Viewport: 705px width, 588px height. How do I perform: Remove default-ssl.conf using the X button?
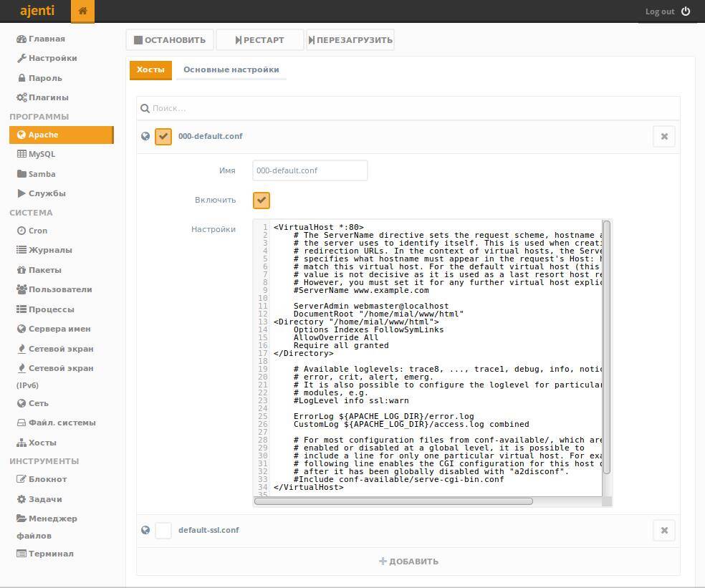[664, 530]
